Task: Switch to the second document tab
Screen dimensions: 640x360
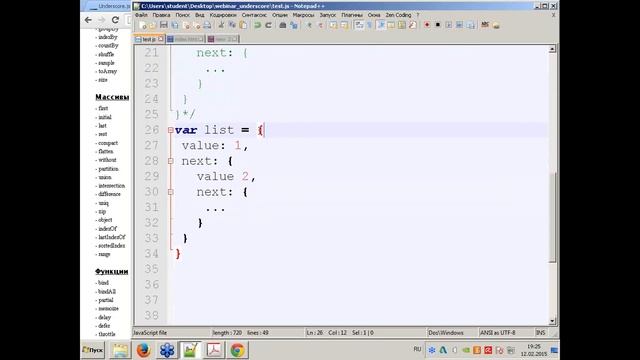Action: [x=186, y=39]
